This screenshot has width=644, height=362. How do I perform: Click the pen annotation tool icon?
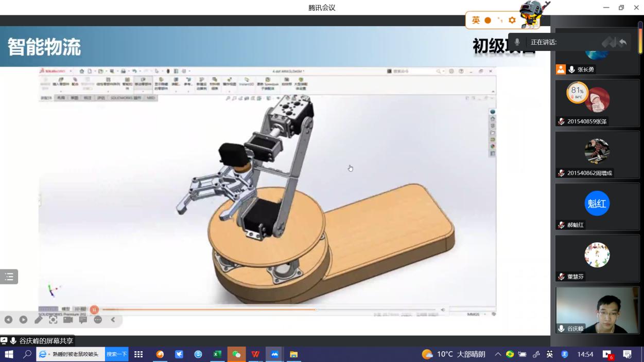[38, 320]
